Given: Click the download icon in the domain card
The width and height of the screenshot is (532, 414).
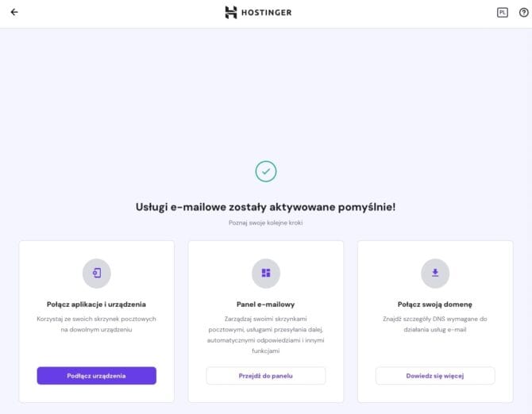Looking at the screenshot, I should tap(435, 274).
